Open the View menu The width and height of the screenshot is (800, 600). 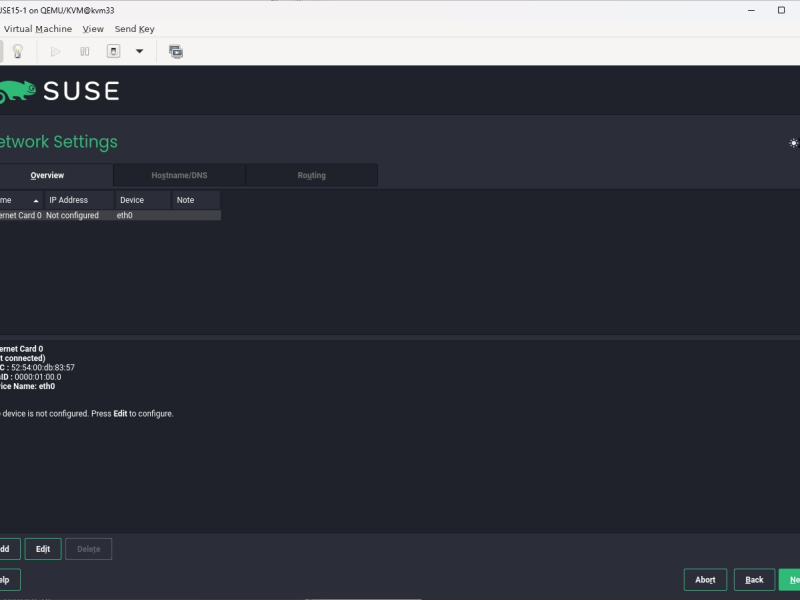93,29
